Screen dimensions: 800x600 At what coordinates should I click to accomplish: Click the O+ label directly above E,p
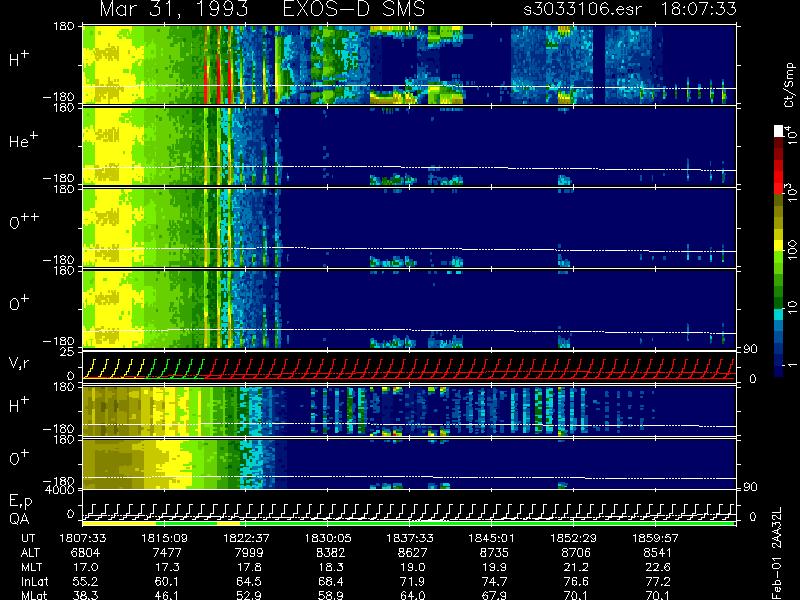(19, 458)
